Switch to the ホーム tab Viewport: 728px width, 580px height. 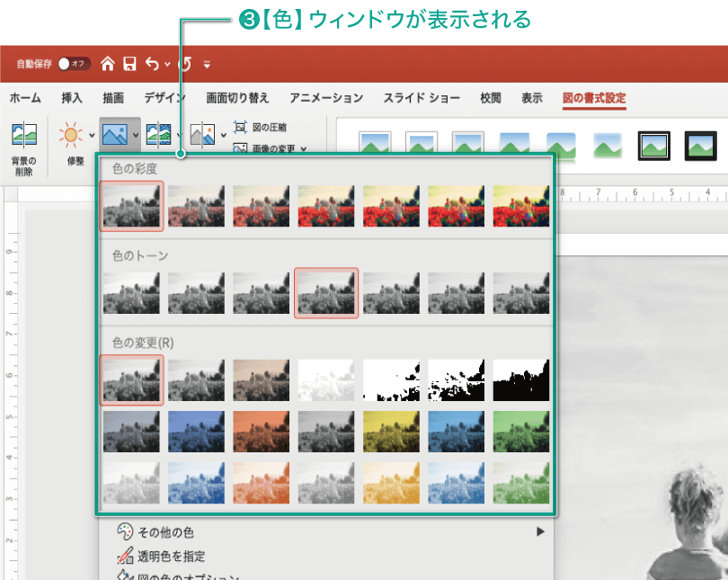pyautogui.click(x=25, y=98)
